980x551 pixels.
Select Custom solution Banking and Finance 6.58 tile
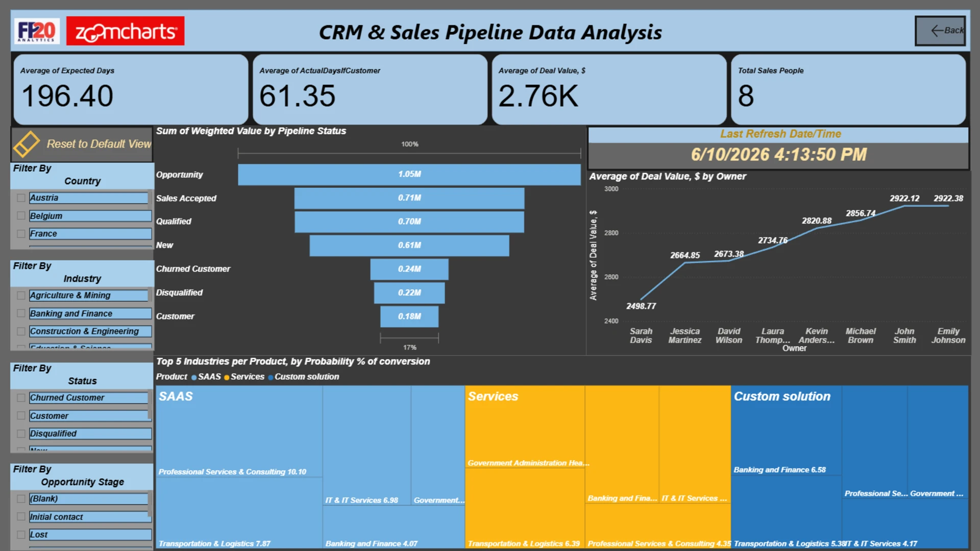pos(786,430)
